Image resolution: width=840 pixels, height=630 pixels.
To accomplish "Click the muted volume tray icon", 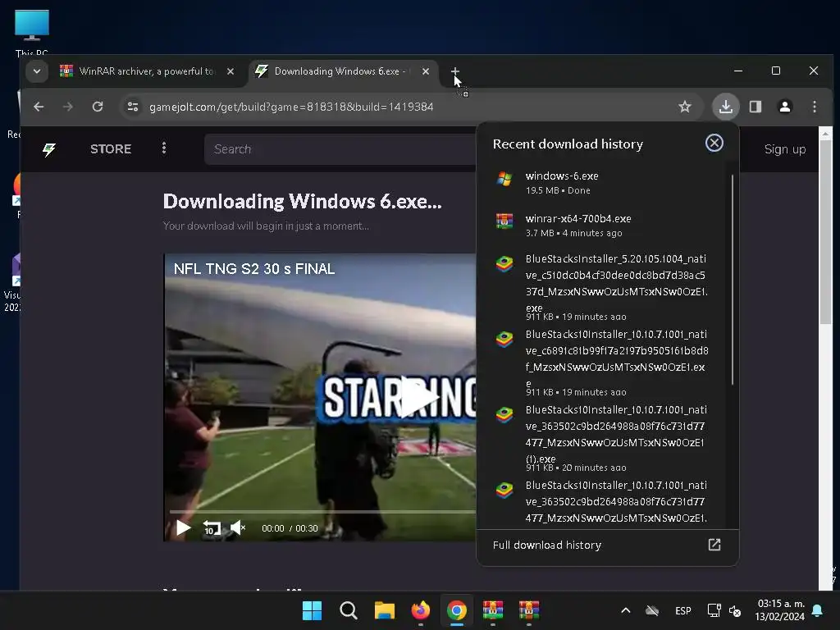I will (x=735, y=610).
